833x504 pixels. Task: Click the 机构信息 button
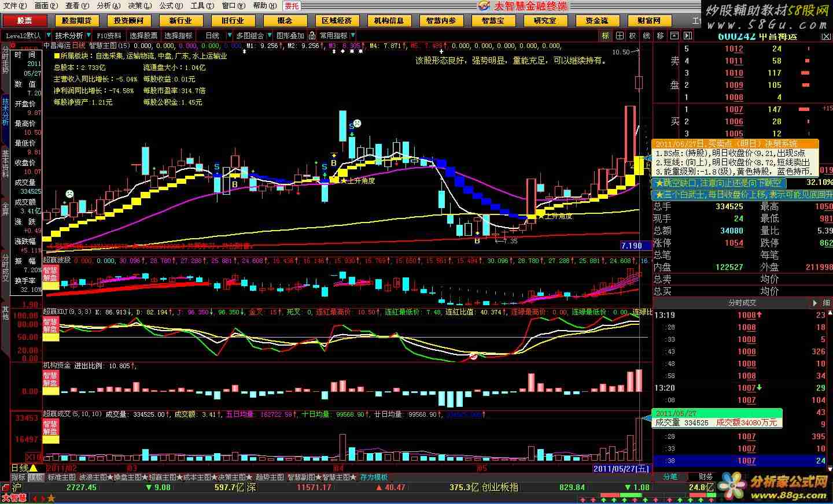coord(389,20)
